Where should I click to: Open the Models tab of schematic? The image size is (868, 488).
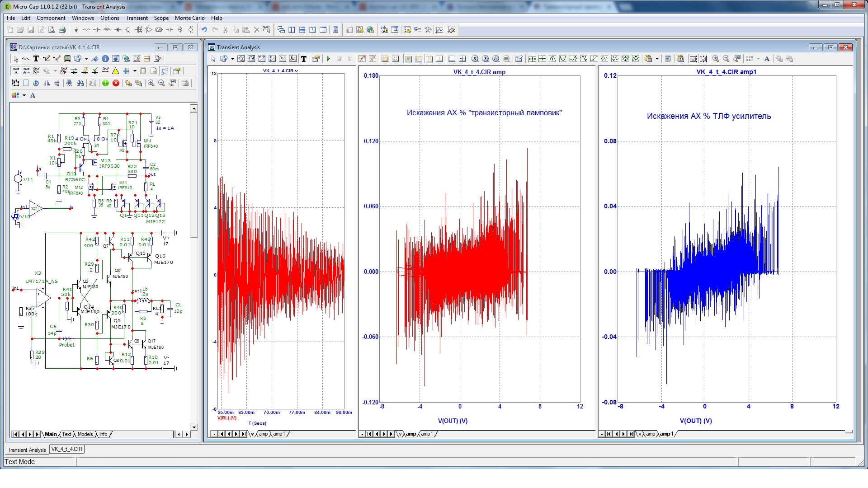pyautogui.click(x=85, y=434)
